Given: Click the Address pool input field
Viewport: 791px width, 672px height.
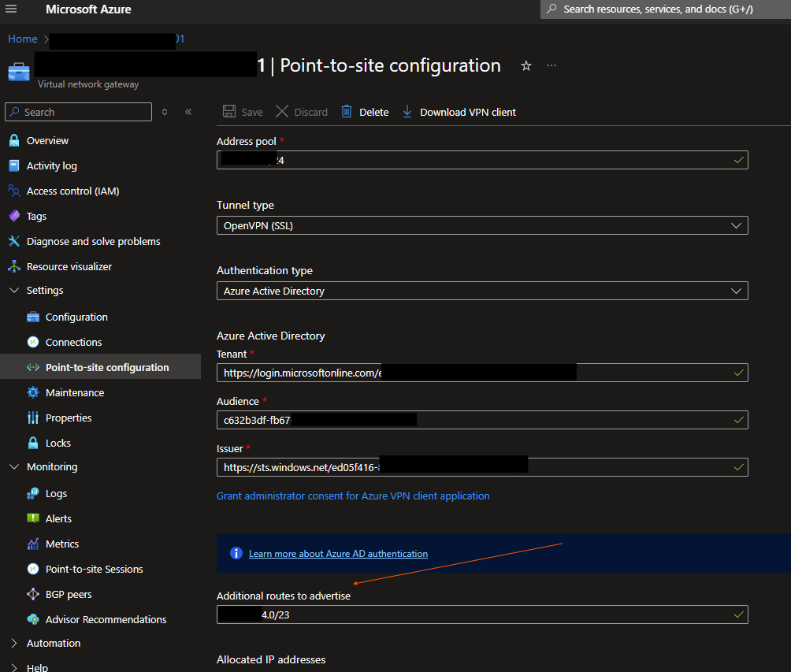Looking at the screenshot, I should pos(482,160).
